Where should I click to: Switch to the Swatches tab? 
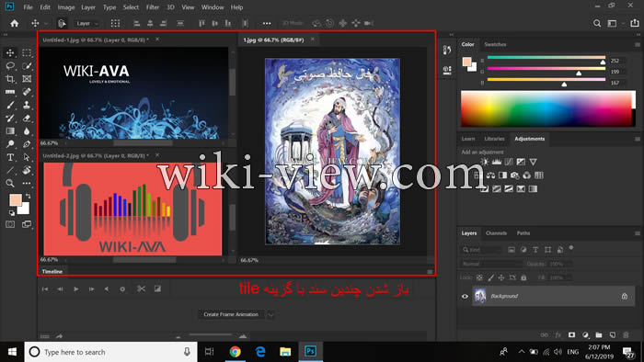(x=495, y=44)
